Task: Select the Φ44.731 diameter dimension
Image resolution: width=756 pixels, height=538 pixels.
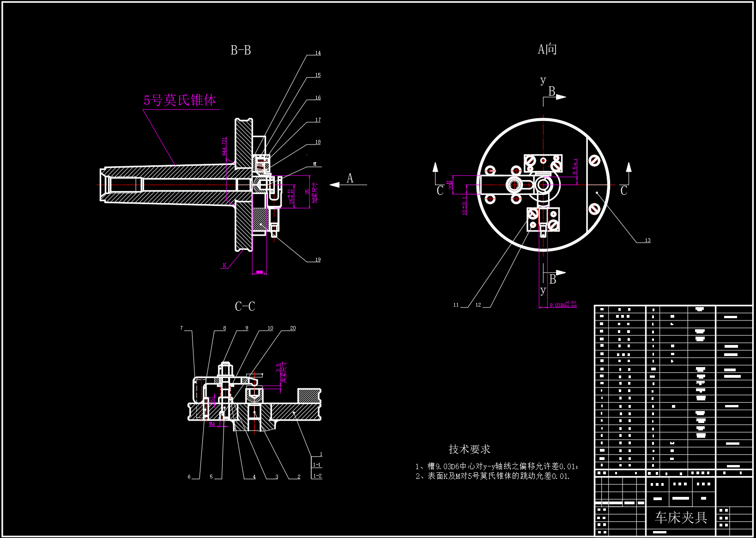Action: (224, 146)
